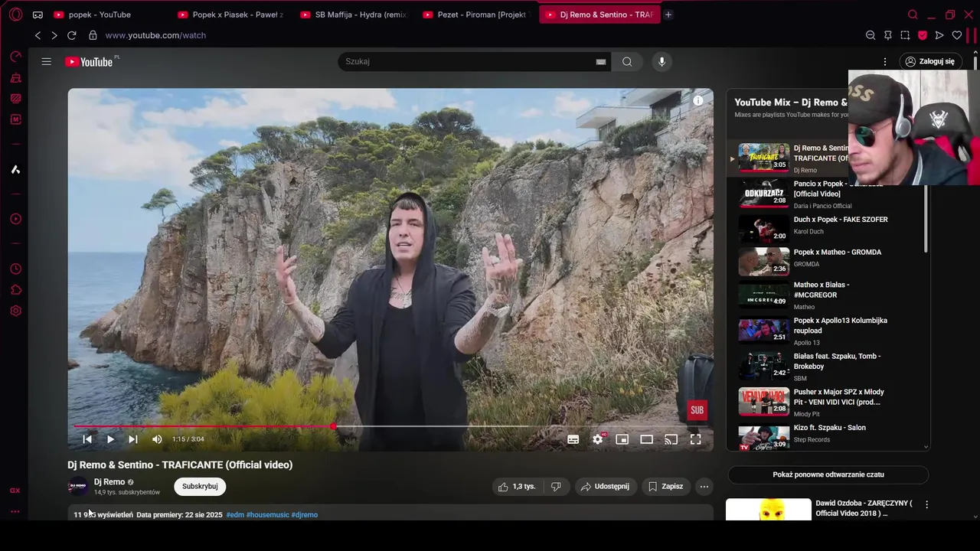Play the paused video
This screenshot has height=551, width=980.
point(110,439)
